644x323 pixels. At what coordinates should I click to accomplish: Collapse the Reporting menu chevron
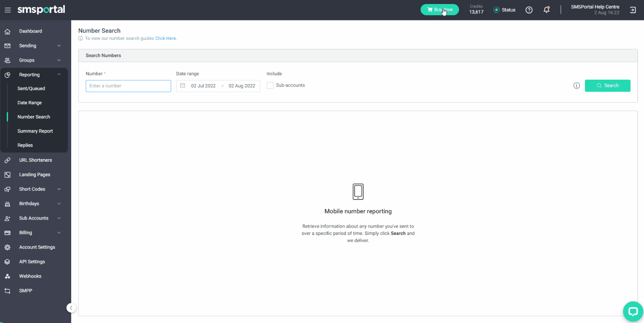(59, 75)
